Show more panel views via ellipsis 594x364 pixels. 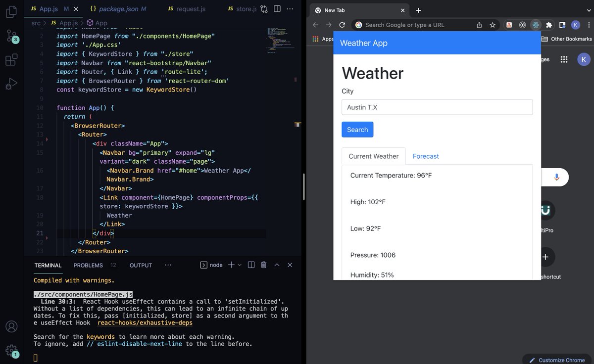coord(168,265)
